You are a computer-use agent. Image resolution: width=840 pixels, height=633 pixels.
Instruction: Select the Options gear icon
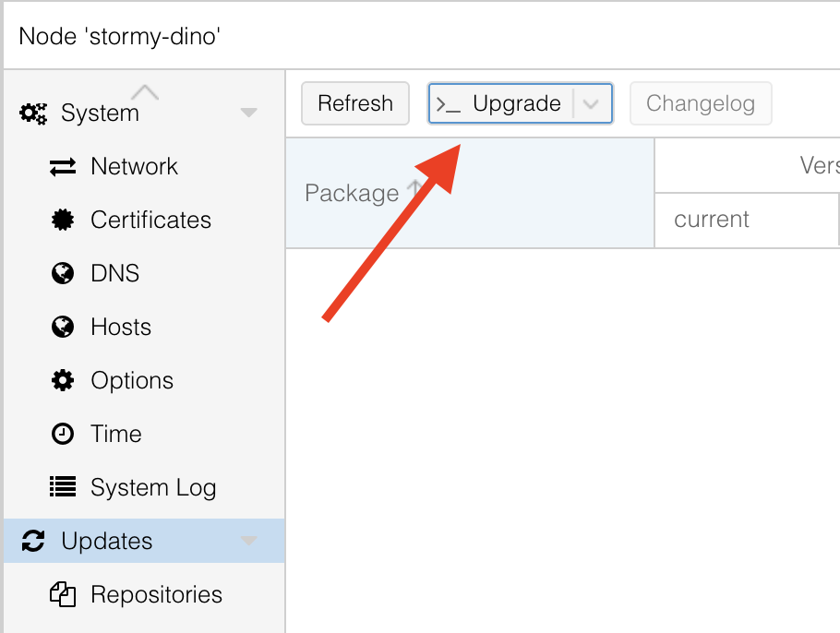[x=63, y=380]
